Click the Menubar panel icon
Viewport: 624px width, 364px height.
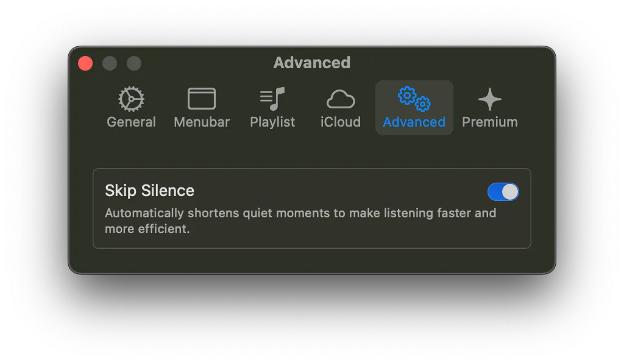tap(201, 99)
